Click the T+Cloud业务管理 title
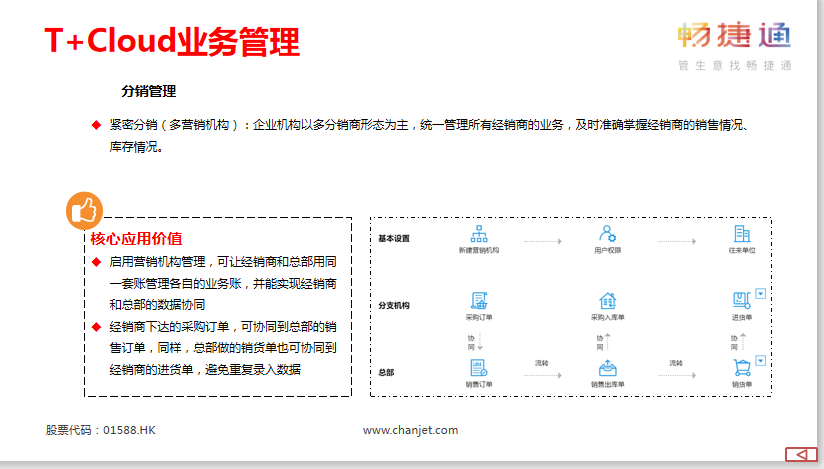This screenshot has height=469, width=824. 172,41
